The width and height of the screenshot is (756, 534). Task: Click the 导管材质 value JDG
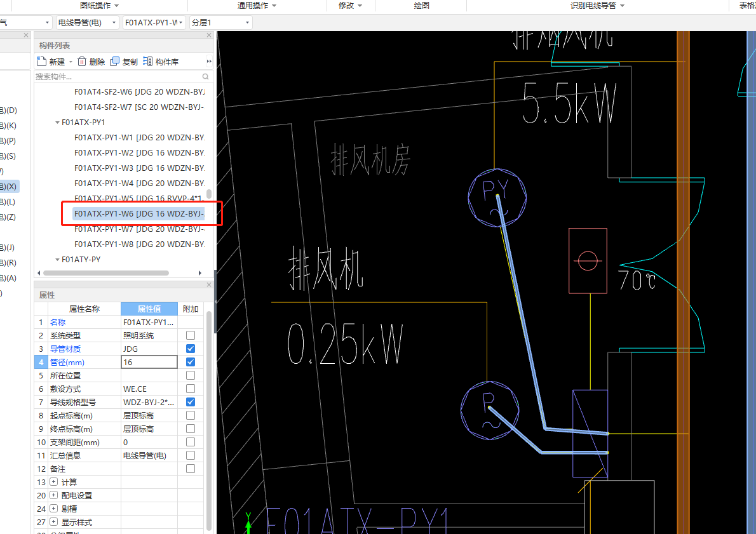click(x=149, y=349)
